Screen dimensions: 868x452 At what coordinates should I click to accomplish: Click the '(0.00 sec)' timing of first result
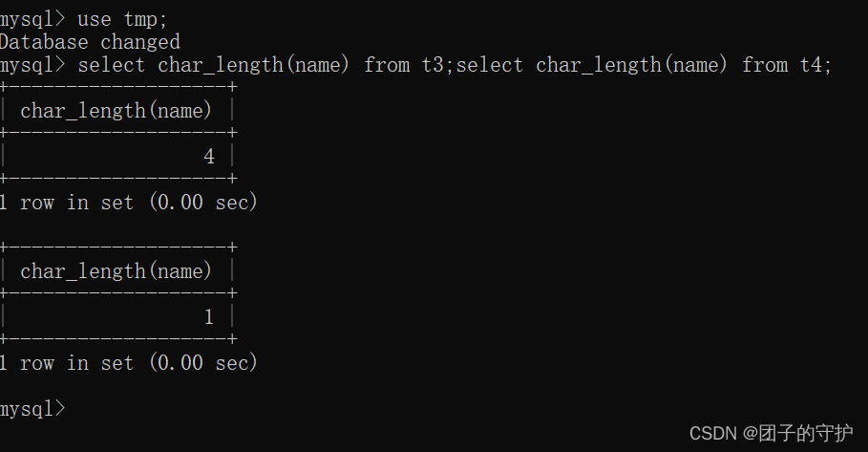click(203, 203)
